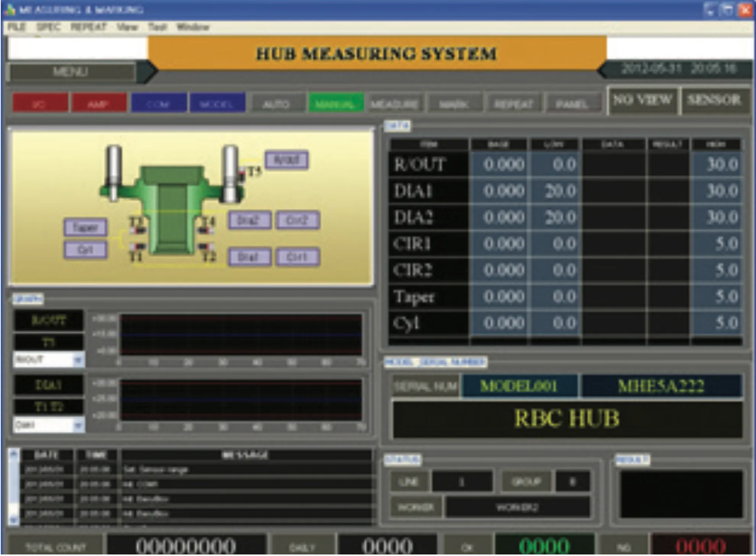The width and height of the screenshot is (756, 556).
Task: Toggle the red AMP status button
Action: coord(99,104)
